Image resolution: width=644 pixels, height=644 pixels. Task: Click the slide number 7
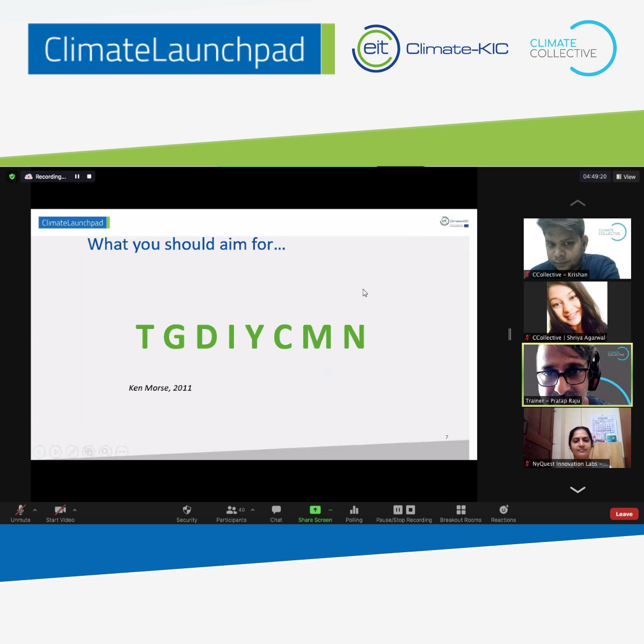point(447,437)
